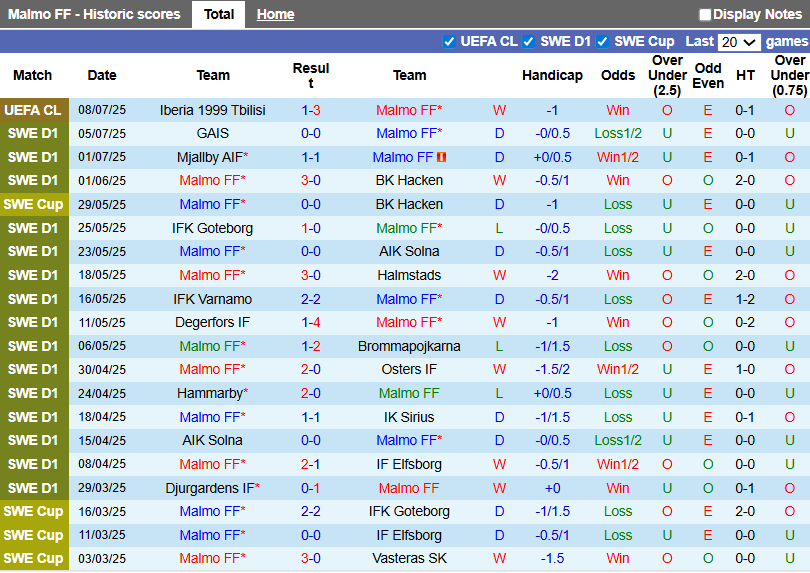810x573 pixels.
Task: Open the UEFA CL league label
Action: [33, 110]
